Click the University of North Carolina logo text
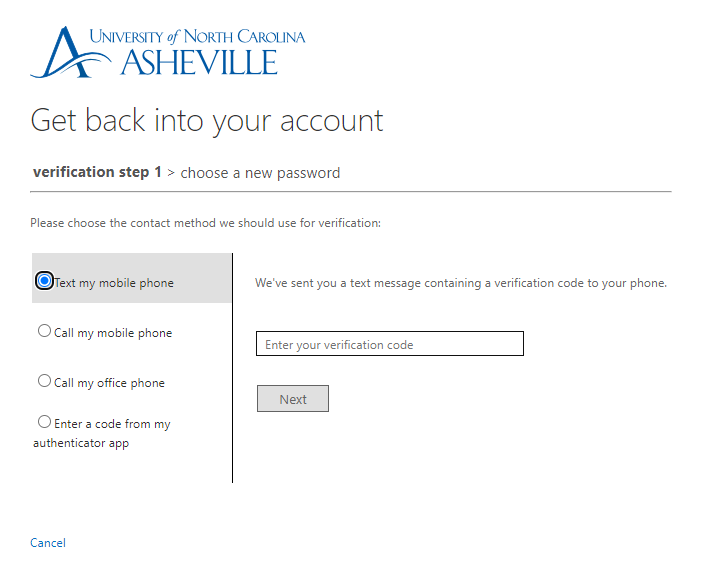 197,37
